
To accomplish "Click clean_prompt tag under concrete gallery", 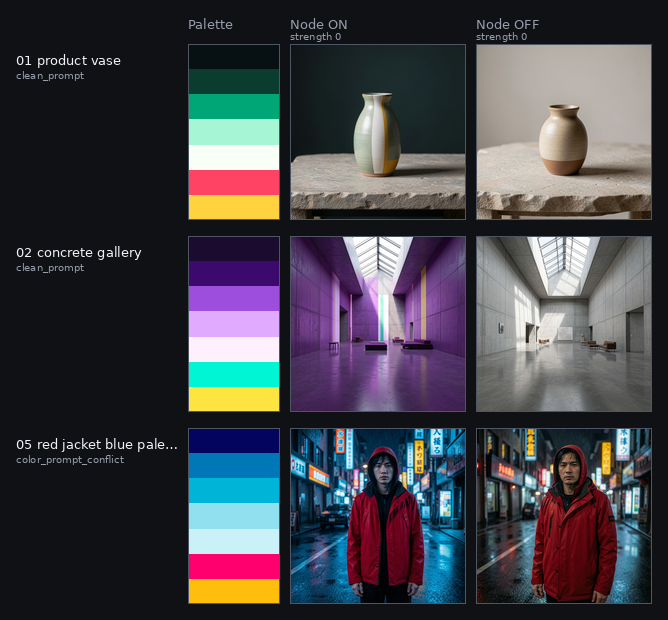I will 50,268.
